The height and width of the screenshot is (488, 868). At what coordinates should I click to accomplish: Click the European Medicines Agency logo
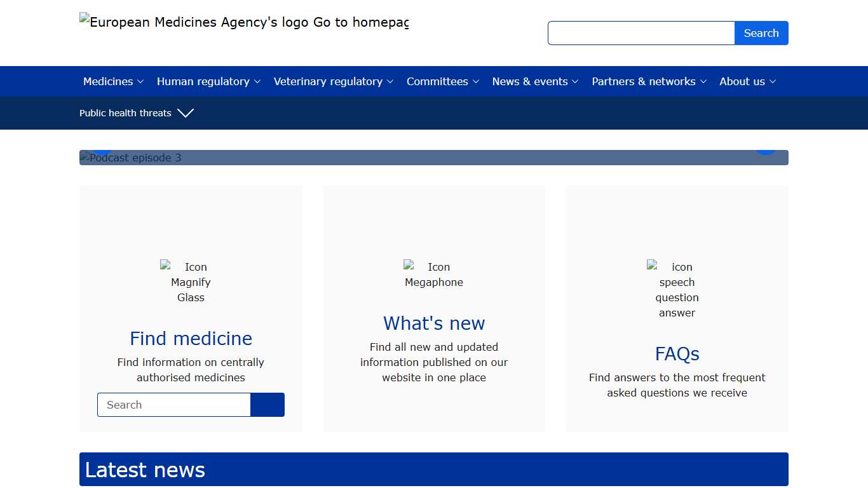point(243,22)
